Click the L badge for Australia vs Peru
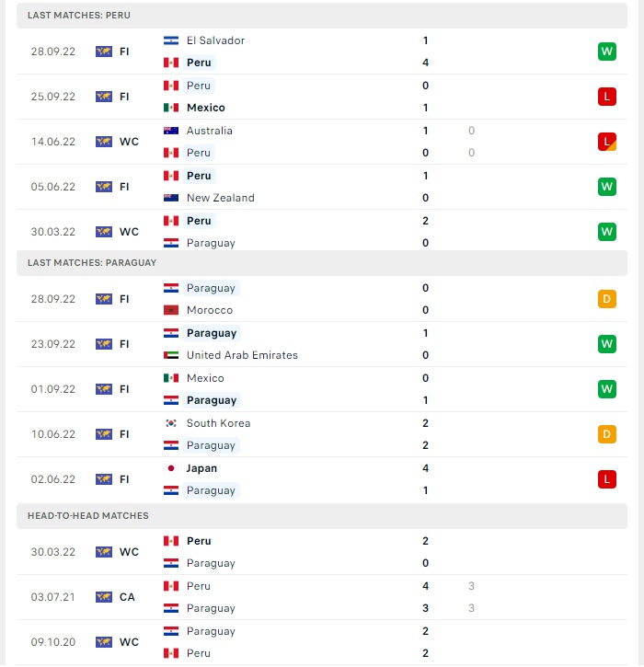 [x=606, y=142]
